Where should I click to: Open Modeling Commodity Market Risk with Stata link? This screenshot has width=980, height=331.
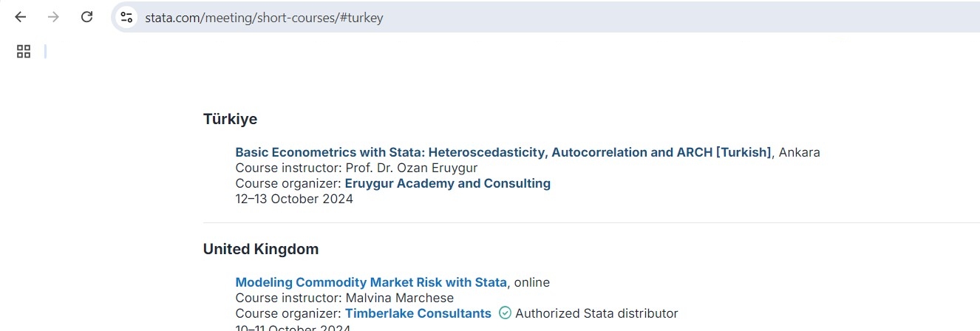point(371,282)
